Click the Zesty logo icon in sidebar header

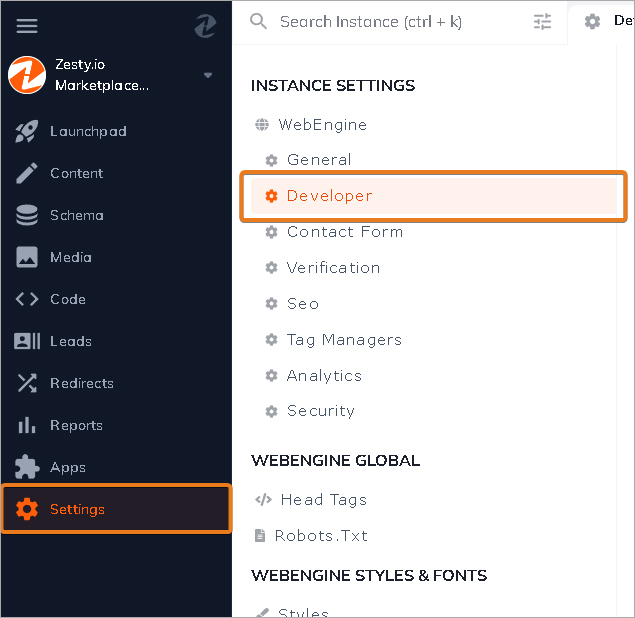pos(205,26)
